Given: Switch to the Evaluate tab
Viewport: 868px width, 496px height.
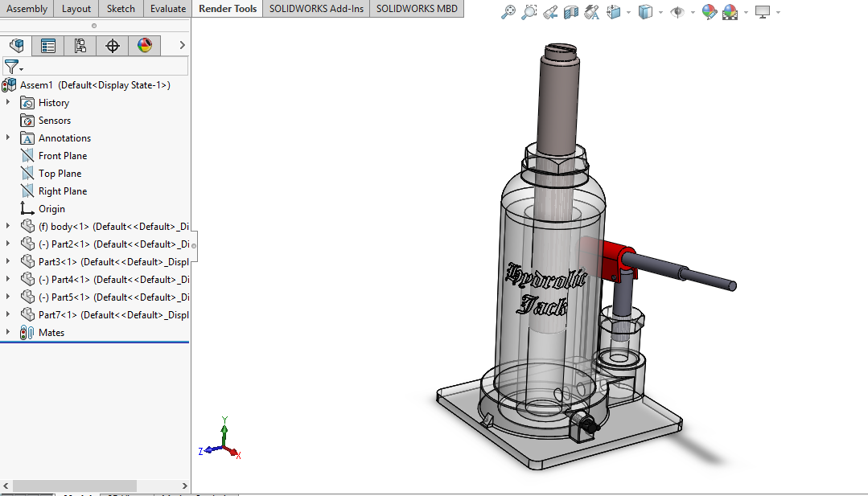Looking at the screenshot, I should click(x=167, y=9).
